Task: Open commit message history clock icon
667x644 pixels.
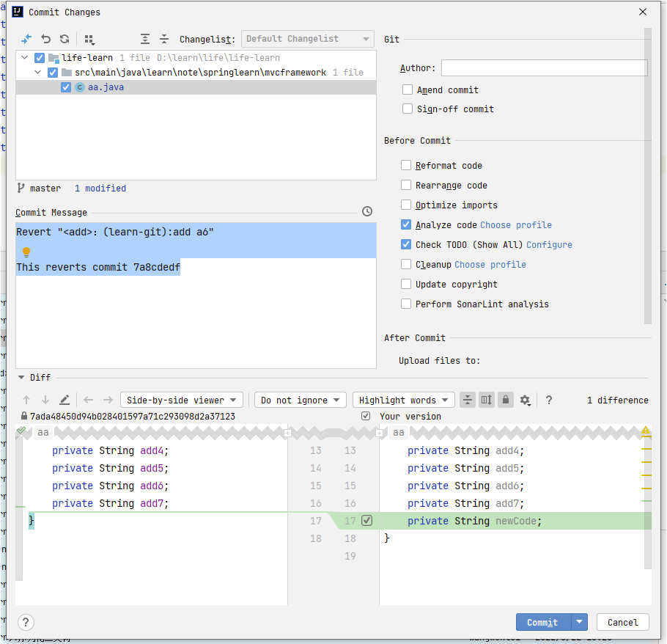Action: tap(367, 211)
